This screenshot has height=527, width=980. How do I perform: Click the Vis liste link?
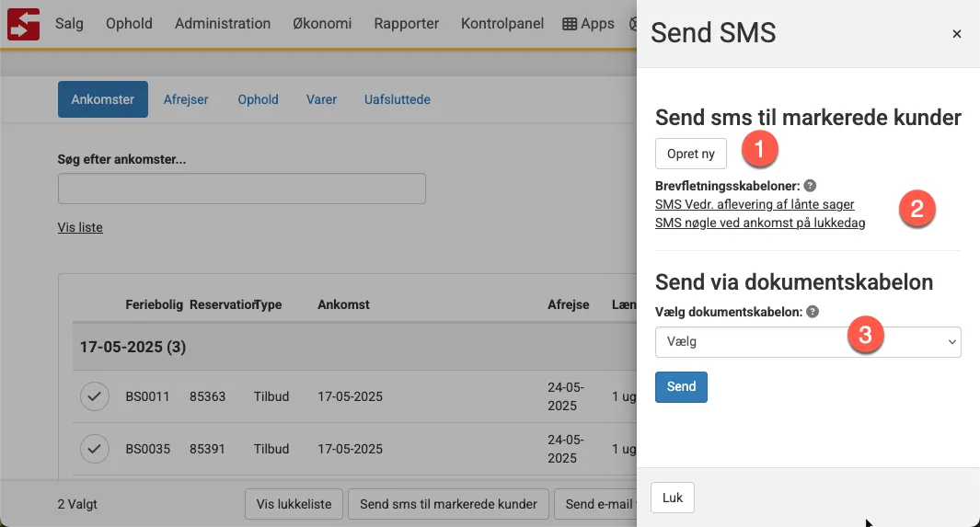click(80, 227)
